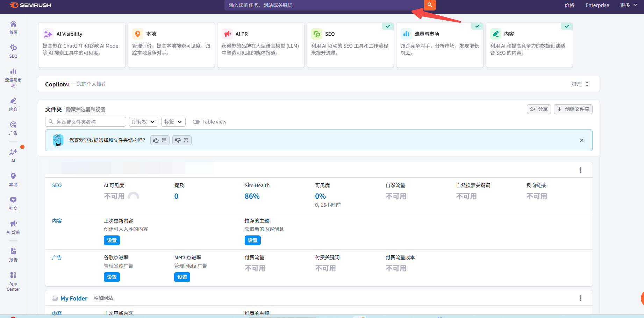Click 否 to reject the data selection
Screen dimensions: 644x318
click(x=182, y=140)
